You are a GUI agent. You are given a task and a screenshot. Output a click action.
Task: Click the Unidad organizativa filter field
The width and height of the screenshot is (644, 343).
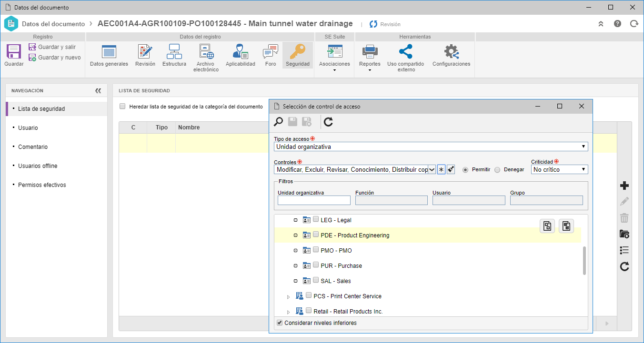pos(314,201)
